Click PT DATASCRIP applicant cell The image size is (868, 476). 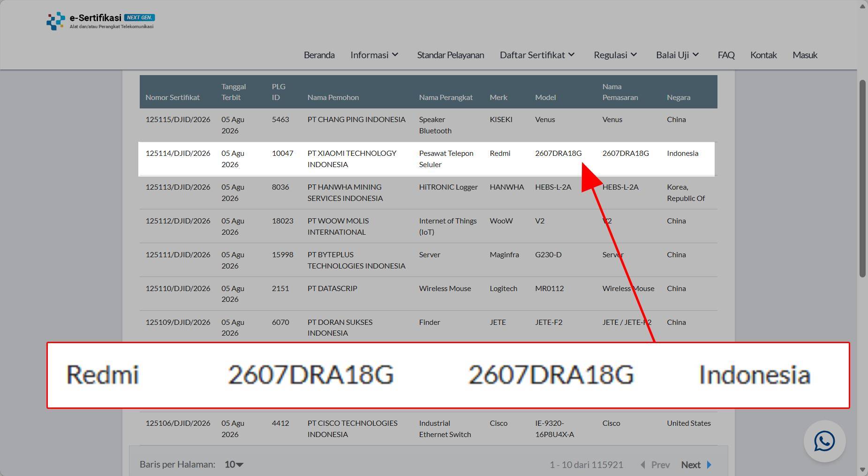click(332, 288)
